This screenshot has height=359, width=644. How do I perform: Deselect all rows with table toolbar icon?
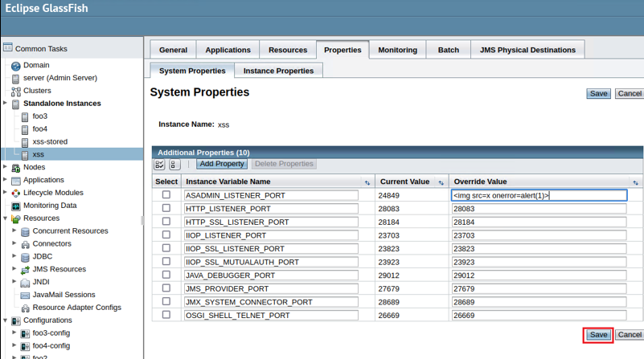[x=174, y=165]
